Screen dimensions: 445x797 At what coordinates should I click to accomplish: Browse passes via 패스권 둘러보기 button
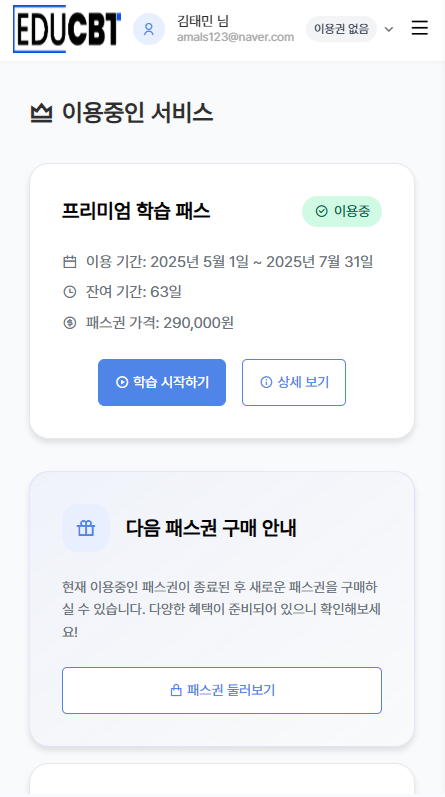tap(222, 690)
